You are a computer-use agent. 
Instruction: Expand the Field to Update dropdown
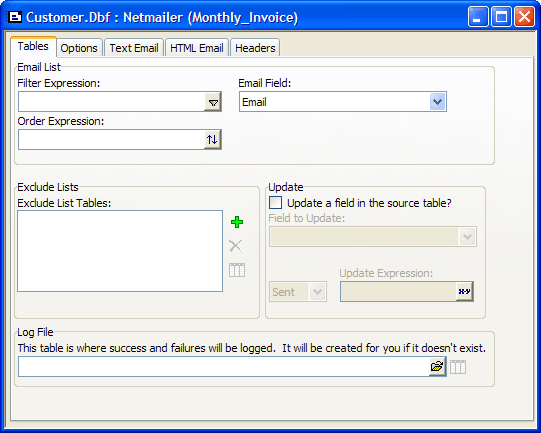pyautogui.click(x=468, y=237)
